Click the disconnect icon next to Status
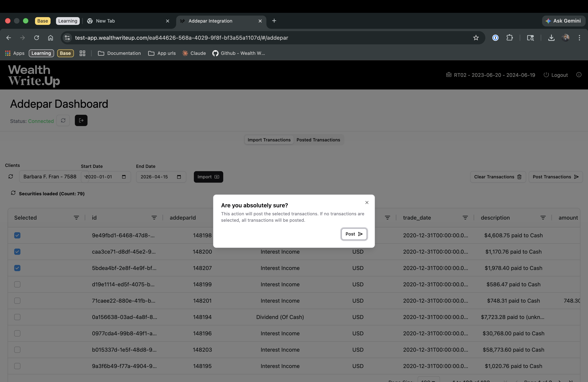The width and height of the screenshot is (588, 382). point(81,121)
